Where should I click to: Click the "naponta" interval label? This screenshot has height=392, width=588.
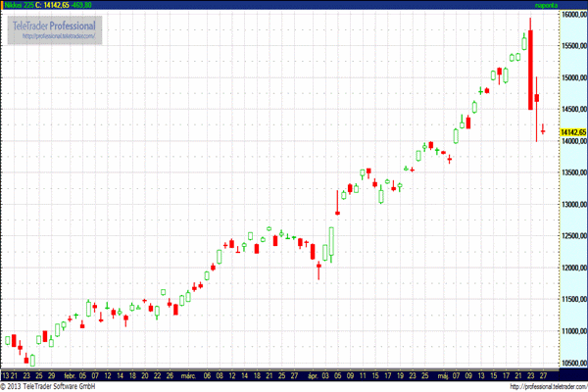click(x=546, y=5)
